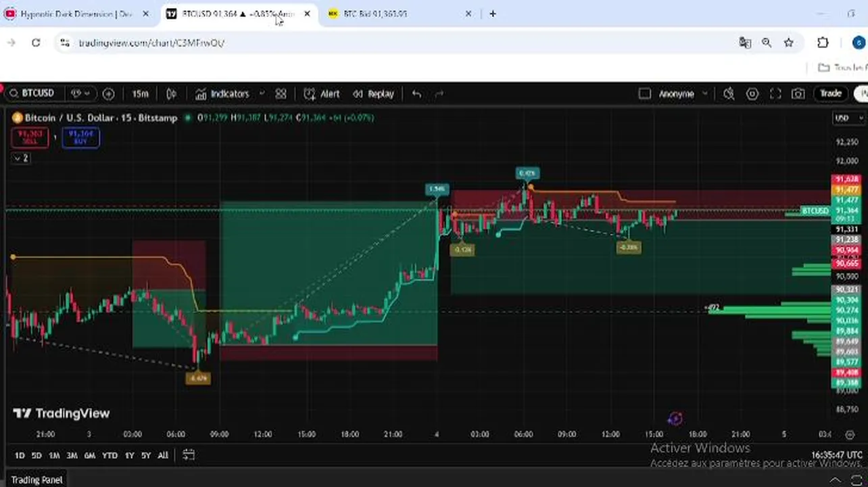Image resolution: width=868 pixels, height=487 pixels.
Task: Open the symbol status dropdown beside BTCUSD
Action: (80, 94)
